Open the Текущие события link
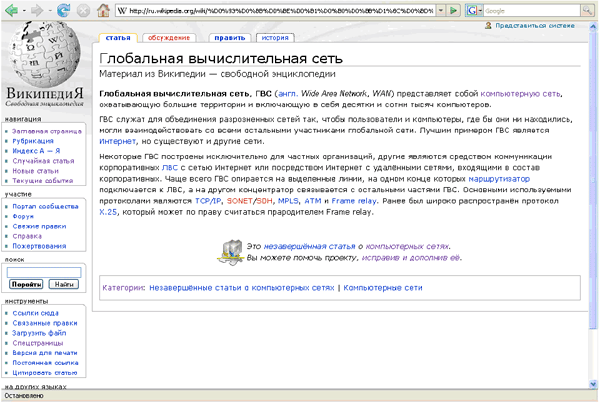The width and height of the screenshot is (600, 403). (x=42, y=181)
